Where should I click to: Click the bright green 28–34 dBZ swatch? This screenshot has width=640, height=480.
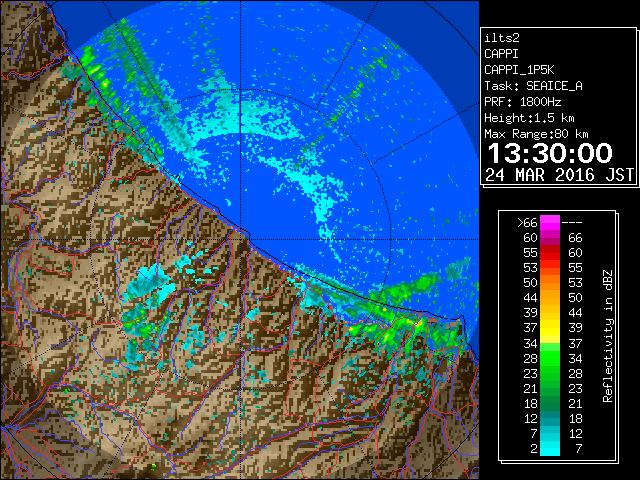[x=550, y=358]
